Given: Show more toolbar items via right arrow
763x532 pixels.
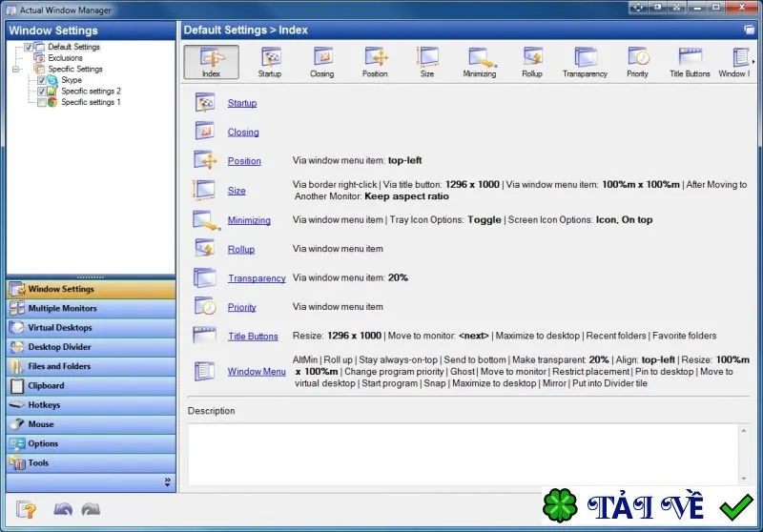Looking at the screenshot, I should click(x=753, y=62).
